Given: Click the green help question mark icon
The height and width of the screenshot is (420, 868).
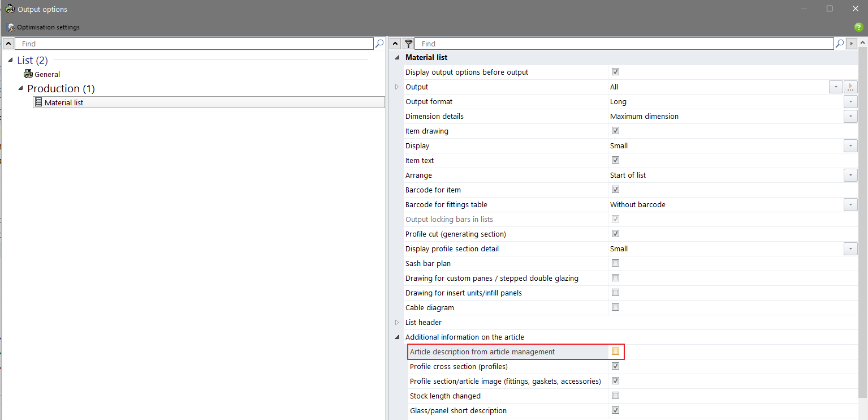Looking at the screenshot, I should (x=858, y=27).
